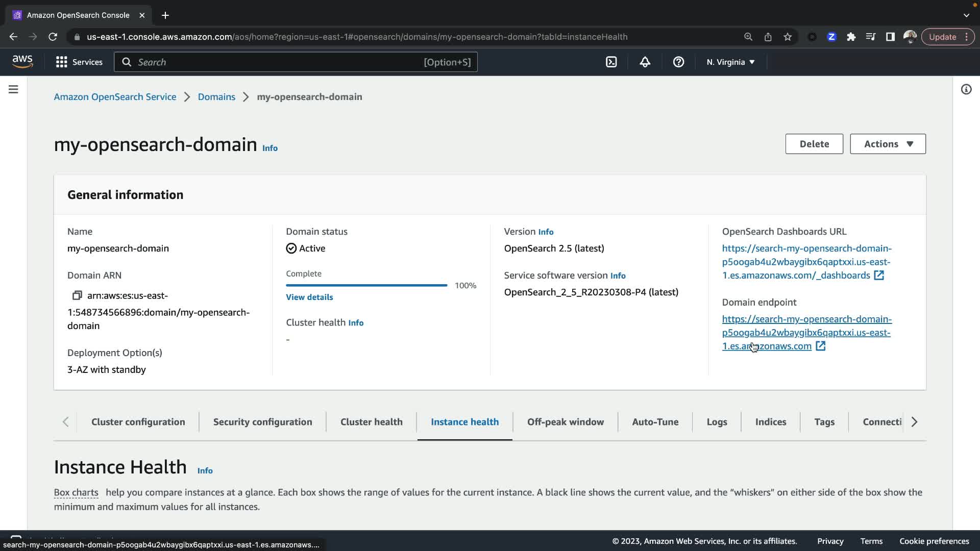The height and width of the screenshot is (551, 980).
Task: Expand the Actions dropdown button
Action: click(888, 144)
